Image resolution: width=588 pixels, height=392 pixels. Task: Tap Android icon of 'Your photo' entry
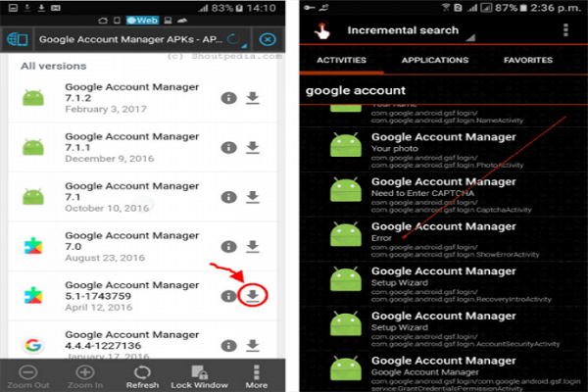click(x=345, y=144)
